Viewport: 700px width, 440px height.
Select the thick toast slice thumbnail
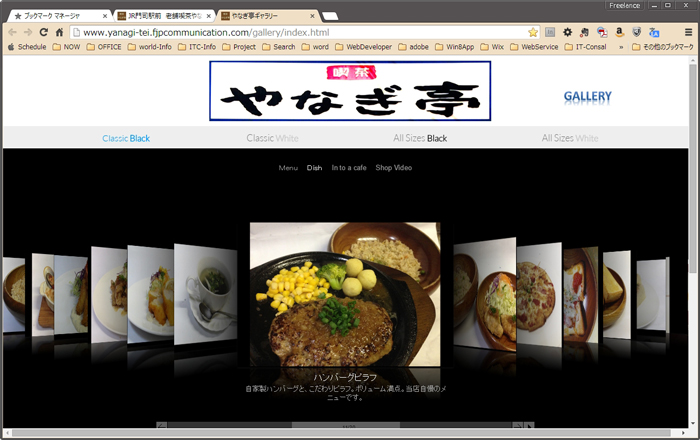coord(617,295)
